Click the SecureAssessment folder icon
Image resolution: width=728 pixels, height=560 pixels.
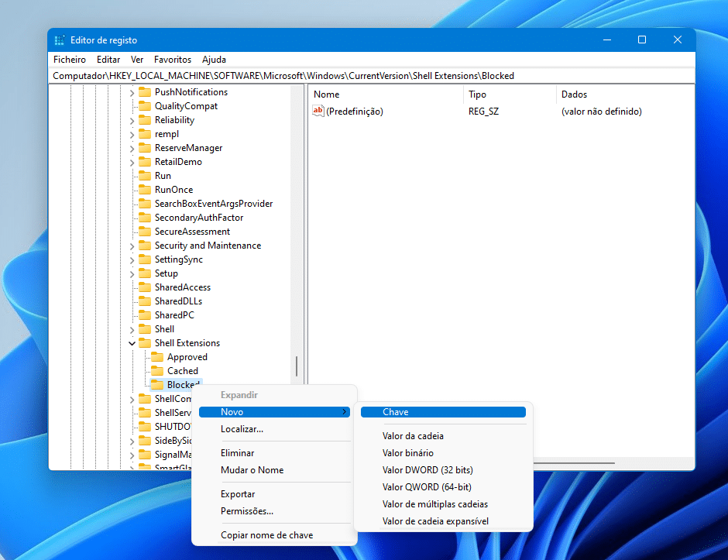[x=145, y=232]
